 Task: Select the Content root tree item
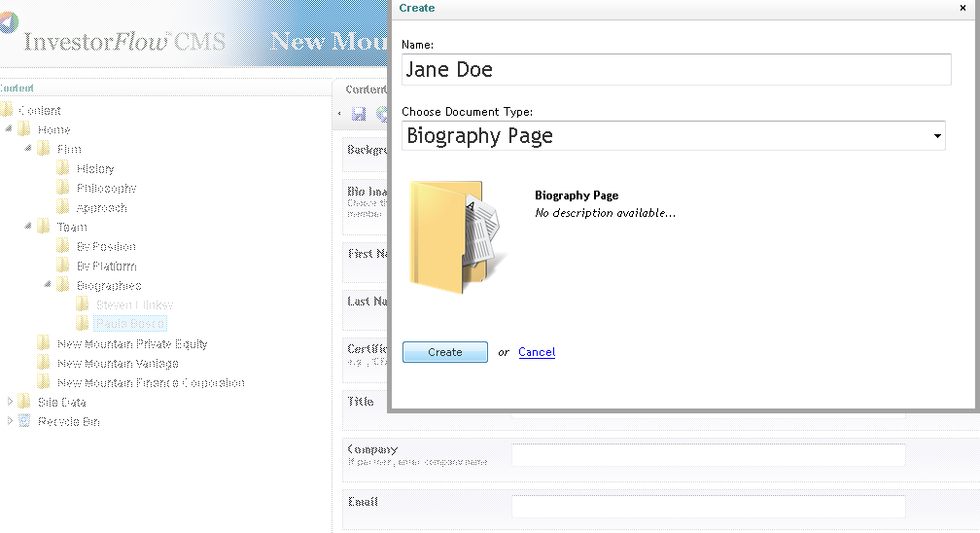(39, 111)
